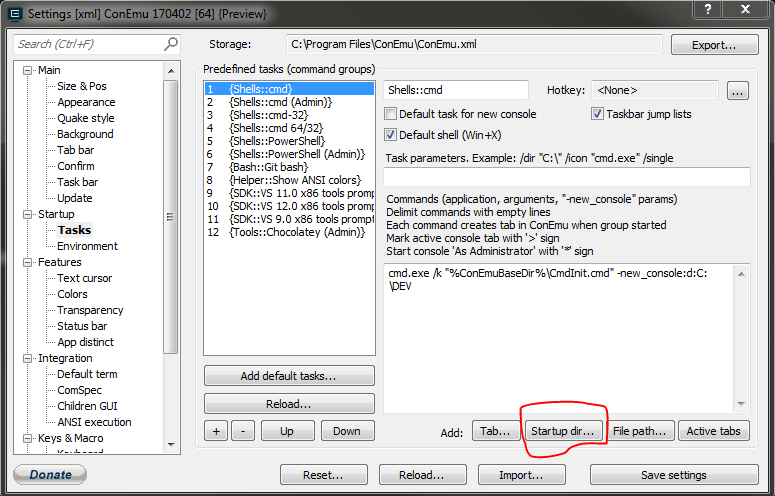
Task: Open Quake style settings page
Action: click(x=86, y=118)
